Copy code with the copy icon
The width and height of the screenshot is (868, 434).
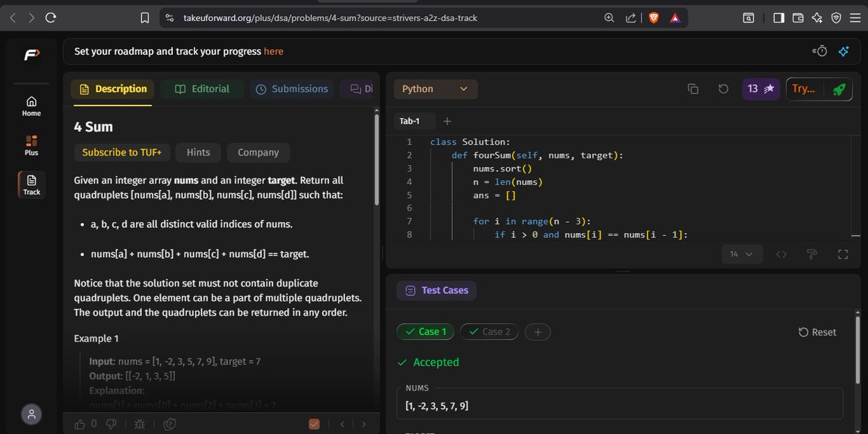(x=693, y=89)
